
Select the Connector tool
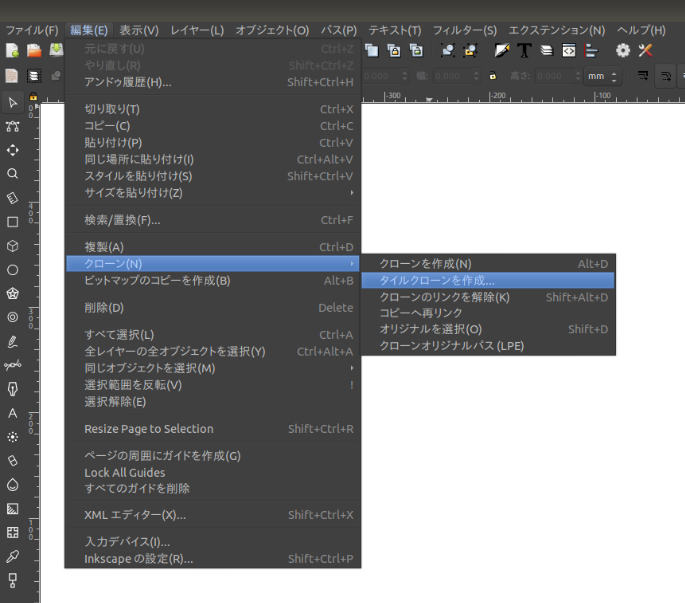pyautogui.click(x=13, y=580)
